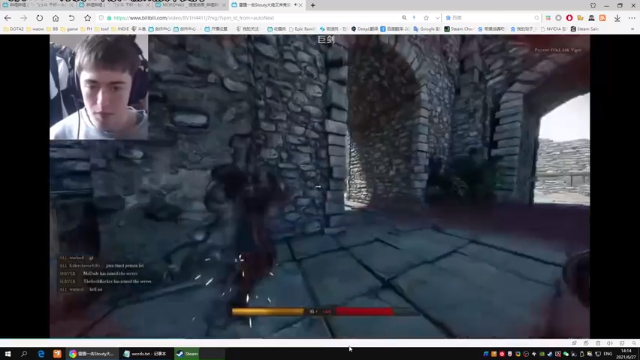Click the skin shirt icon in title bar

[593, 5]
